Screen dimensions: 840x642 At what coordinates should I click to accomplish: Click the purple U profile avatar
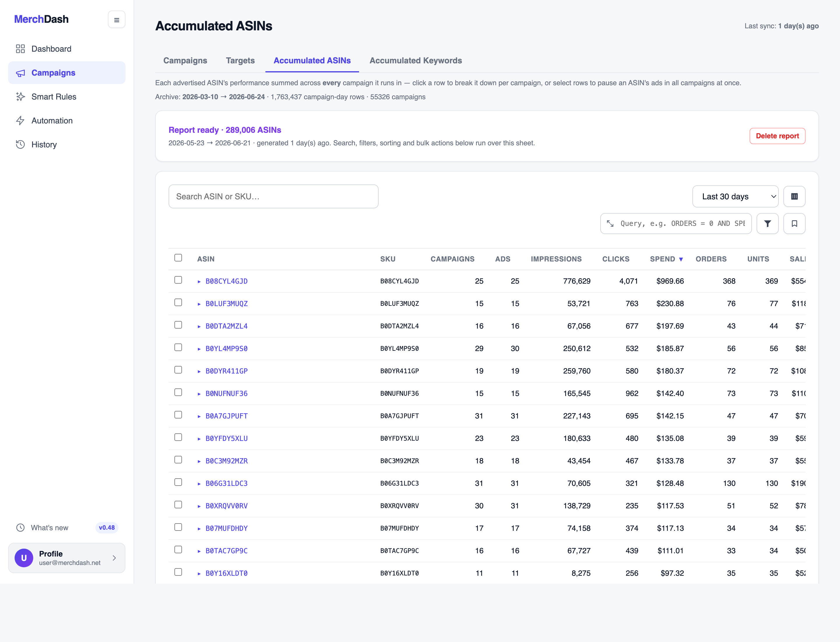point(24,558)
